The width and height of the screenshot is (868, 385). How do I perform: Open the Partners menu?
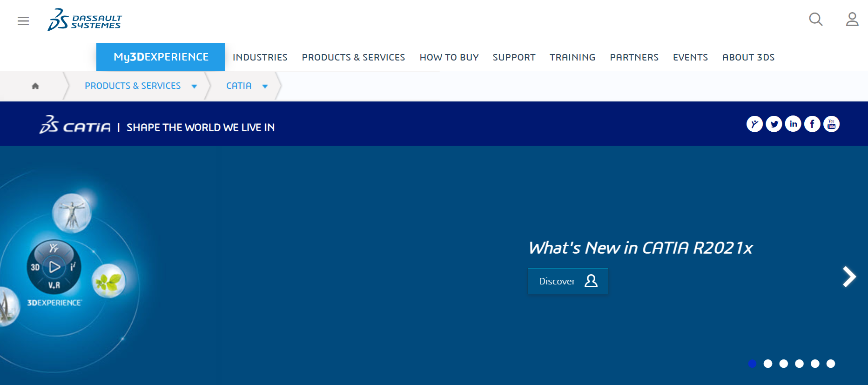click(634, 57)
